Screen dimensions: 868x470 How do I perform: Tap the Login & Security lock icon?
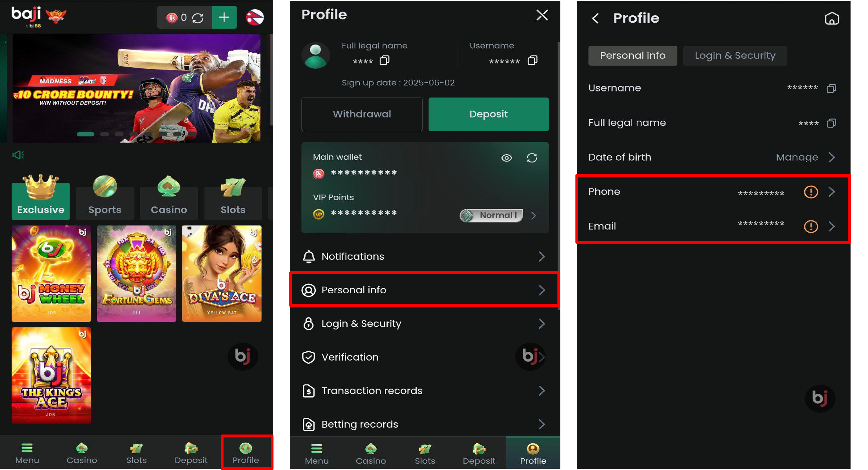(x=309, y=324)
